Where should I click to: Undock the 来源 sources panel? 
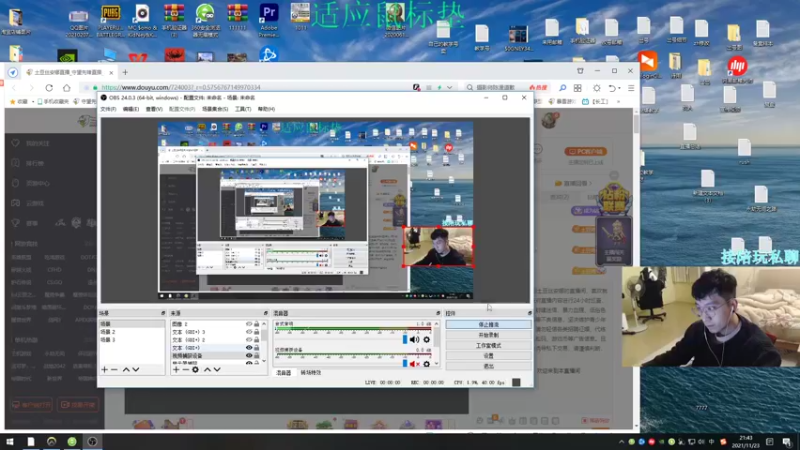pos(265,313)
